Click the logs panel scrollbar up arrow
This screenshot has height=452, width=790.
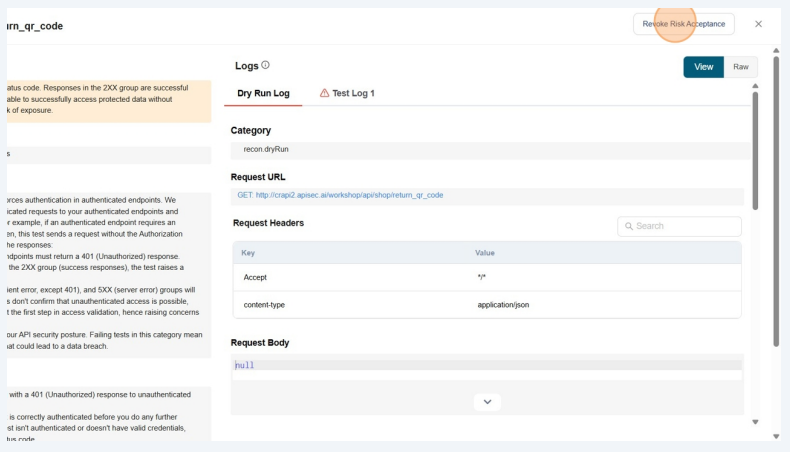tap(755, 86)
